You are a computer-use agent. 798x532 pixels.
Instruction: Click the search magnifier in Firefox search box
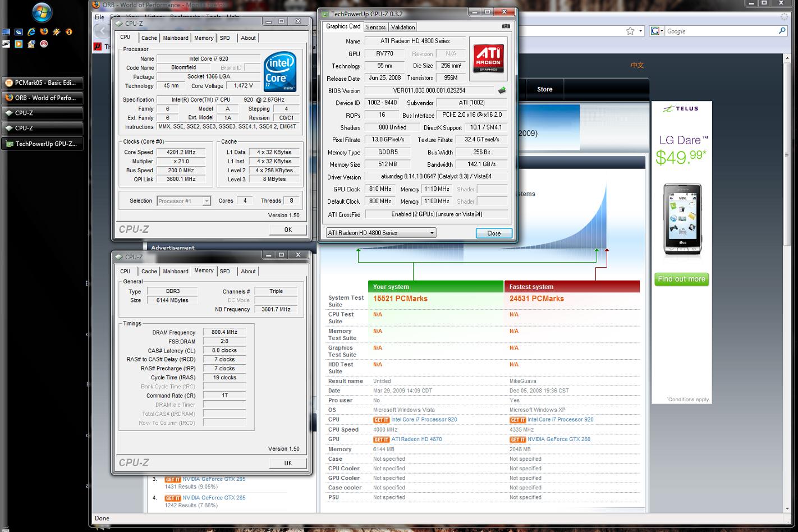[782, 31]
